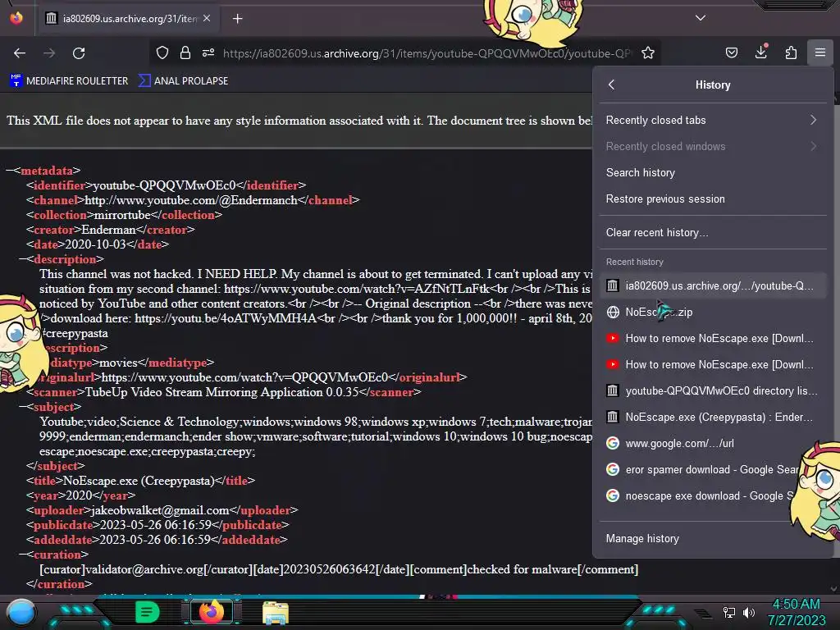Open www.google.com/.../url history entry
The image size is (840, 630).
(713, 443)
